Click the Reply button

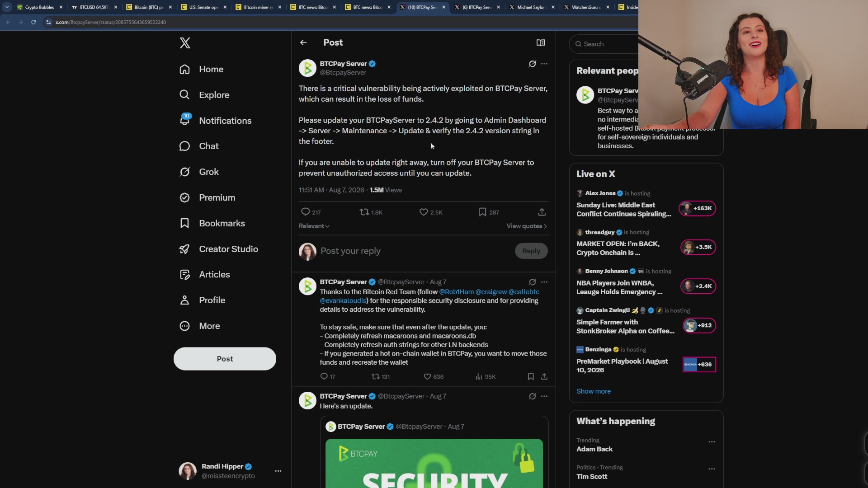click(531, 251)
